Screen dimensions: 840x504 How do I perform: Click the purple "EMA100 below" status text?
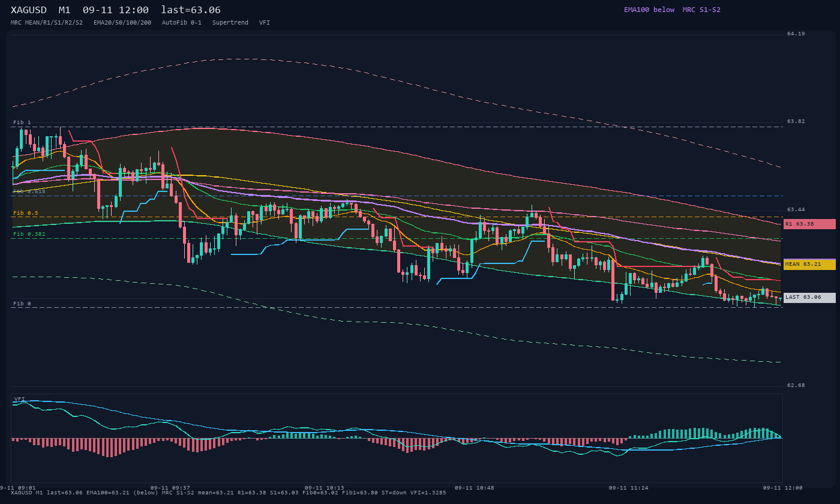coord(649,10)
